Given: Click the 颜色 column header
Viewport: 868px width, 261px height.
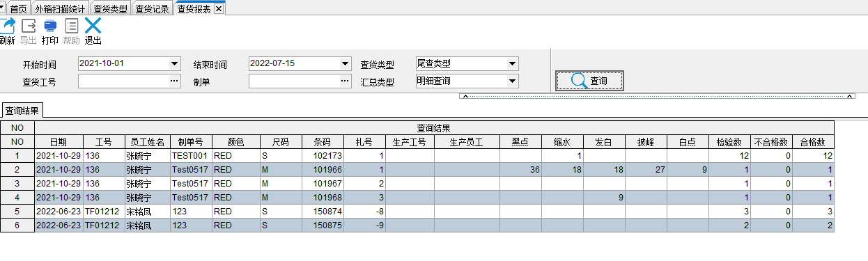Looking at the screenshot, I should (235, 142).
